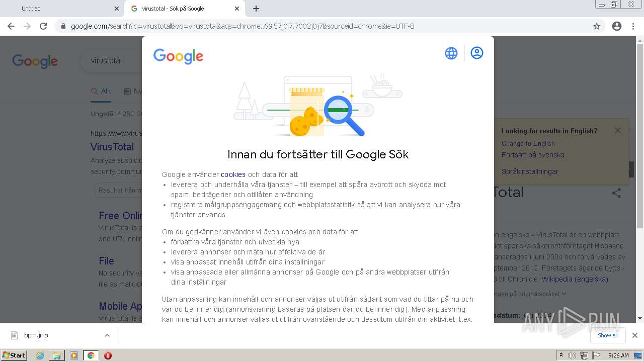Close the virustotal Google search tab
Image resolution: width=644 pixels, height=362 pixels.
[x=237, y=9]
